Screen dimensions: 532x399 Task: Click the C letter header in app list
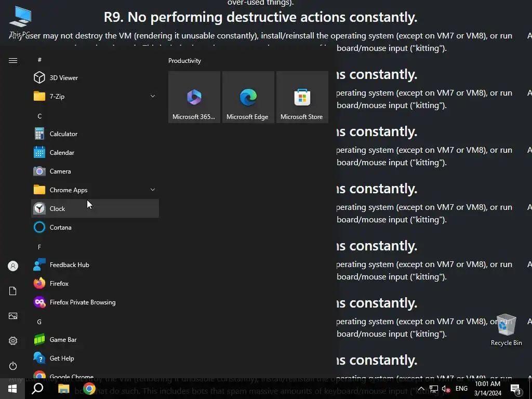(39, 116)
